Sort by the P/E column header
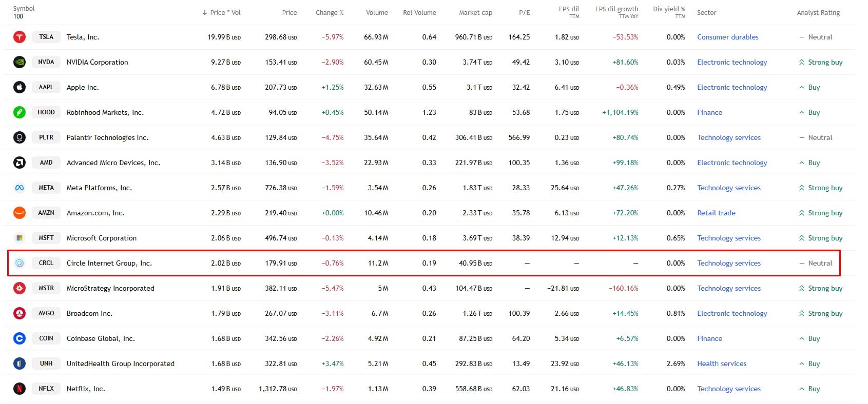Viewport: 868px width, 404px height. (x=524, y=12)
